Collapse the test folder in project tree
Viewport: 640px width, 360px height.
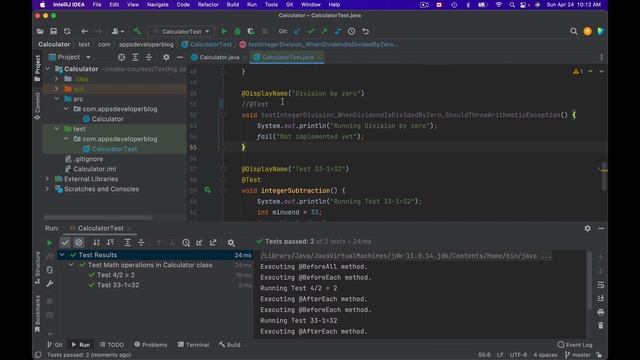click(x=57, y=129)
